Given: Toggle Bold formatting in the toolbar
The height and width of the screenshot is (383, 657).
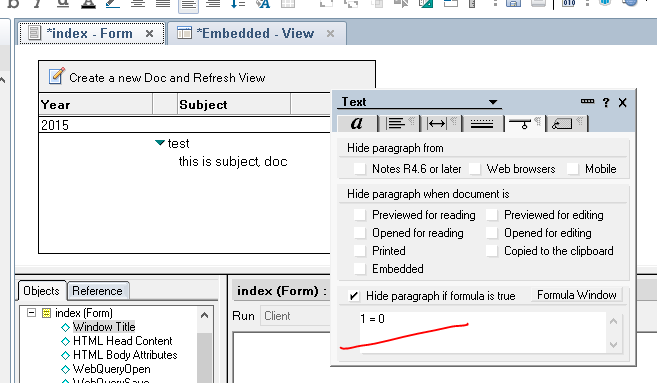Looking at the screenshot, I should coord(13,3).
